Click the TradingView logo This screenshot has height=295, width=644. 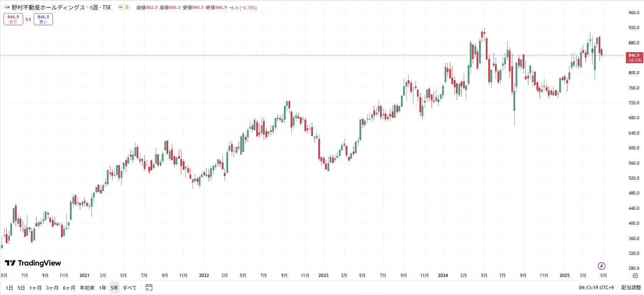pyautogui.click(x=33, y=263)
